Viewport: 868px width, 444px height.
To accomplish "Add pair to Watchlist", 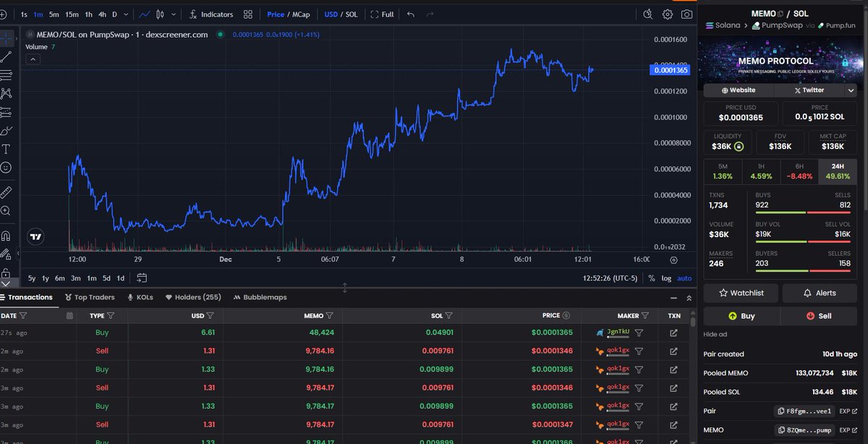I will [742, 293].
